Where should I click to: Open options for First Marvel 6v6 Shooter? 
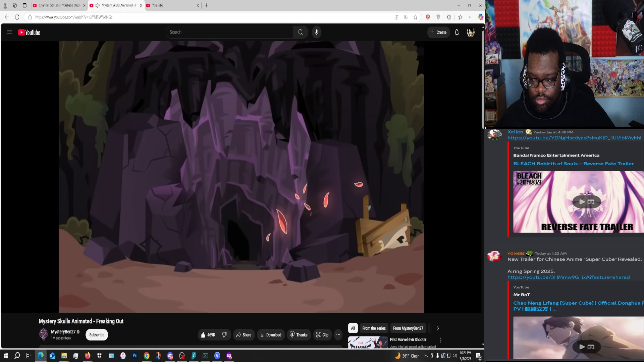(x=441, y=340)
